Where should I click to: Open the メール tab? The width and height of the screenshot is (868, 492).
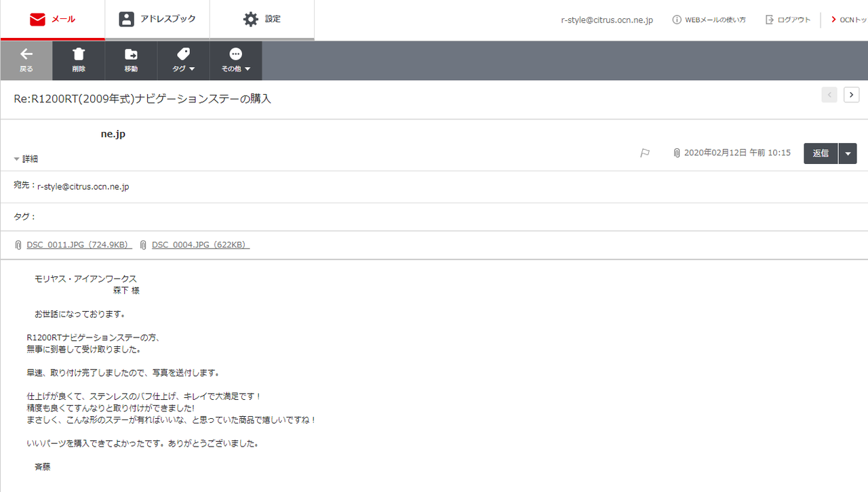[52, 20]
